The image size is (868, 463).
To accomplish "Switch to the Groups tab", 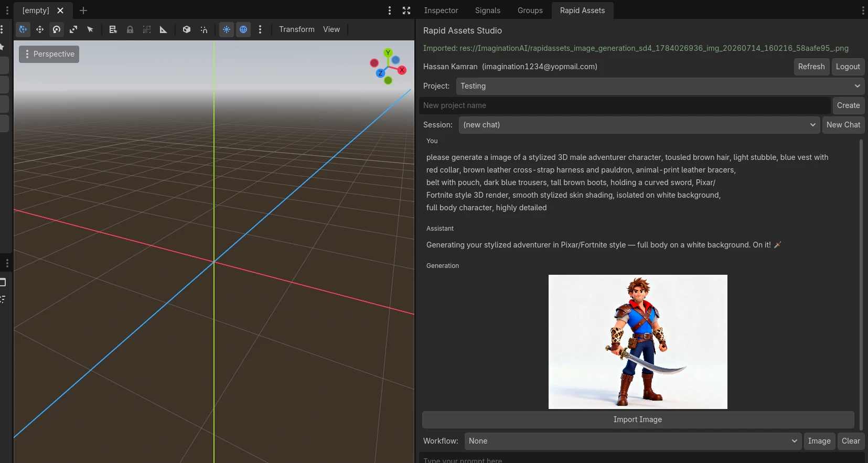I will (530, 10).
